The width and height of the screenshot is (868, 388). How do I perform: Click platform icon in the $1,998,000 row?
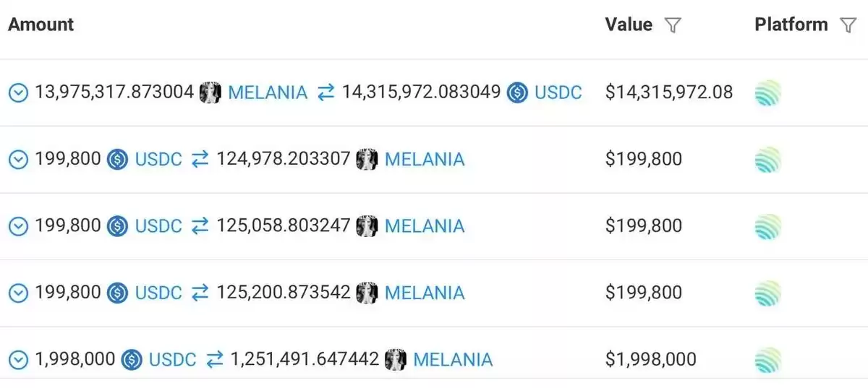click(x=767, y=360)
